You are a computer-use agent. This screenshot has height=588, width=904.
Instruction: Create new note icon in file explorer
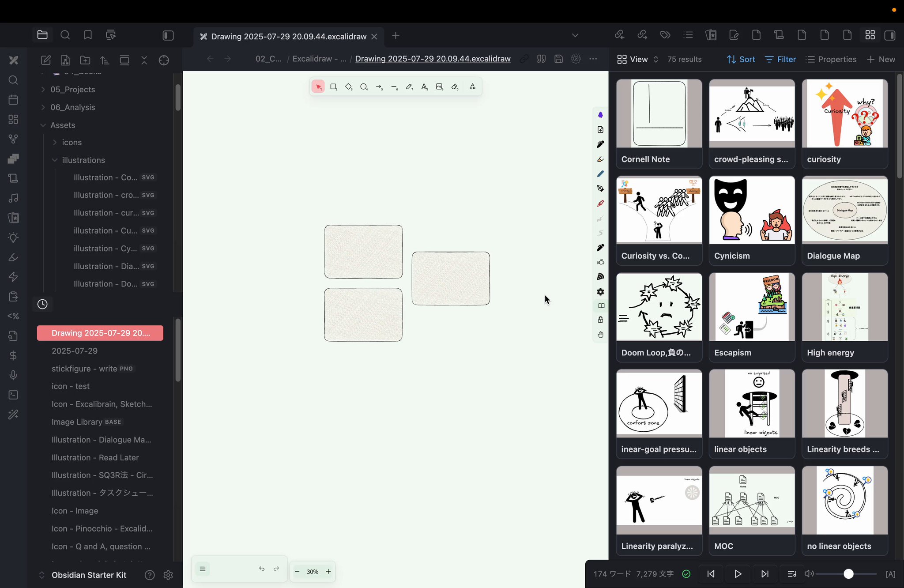46,60
